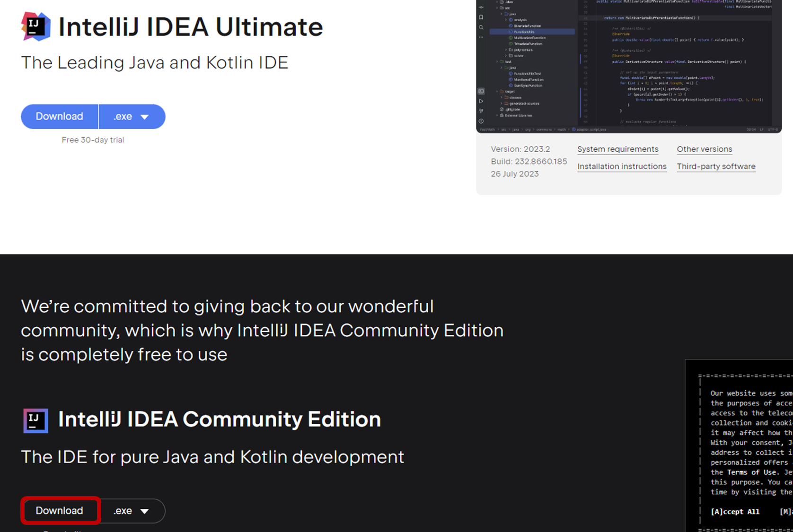This screenshot has height=532, width=793.
Task: Follow the Installation instructions link
Action: pyautogui.click(x=622, y=166)
